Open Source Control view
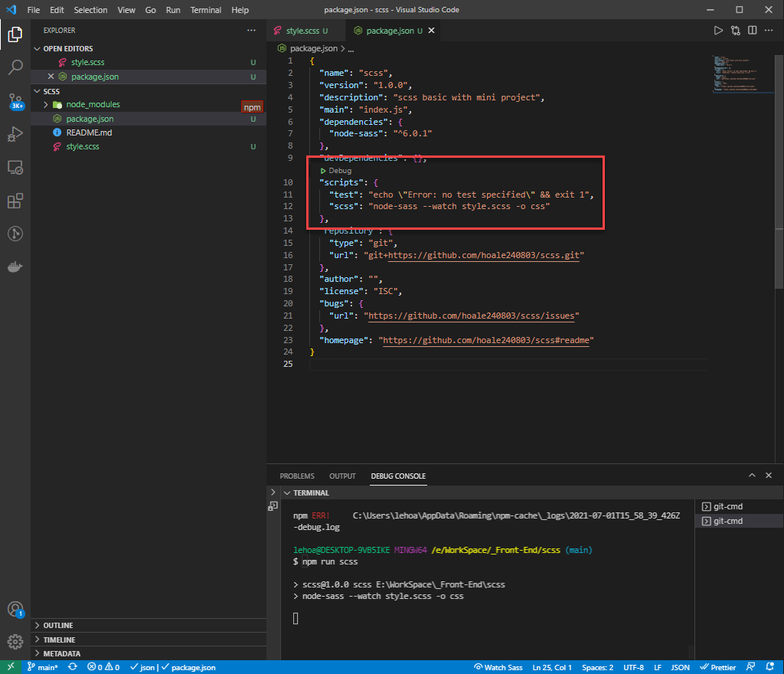 pos(15,101)
